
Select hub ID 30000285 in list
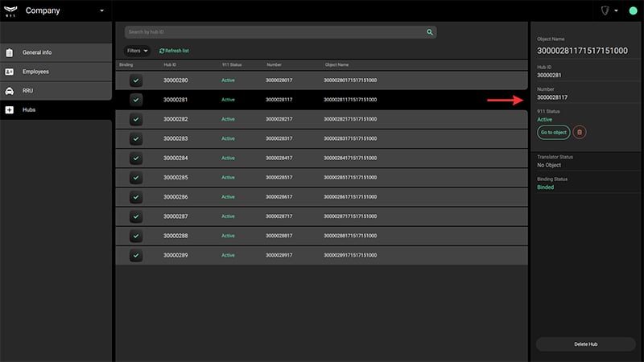point(175,178)
